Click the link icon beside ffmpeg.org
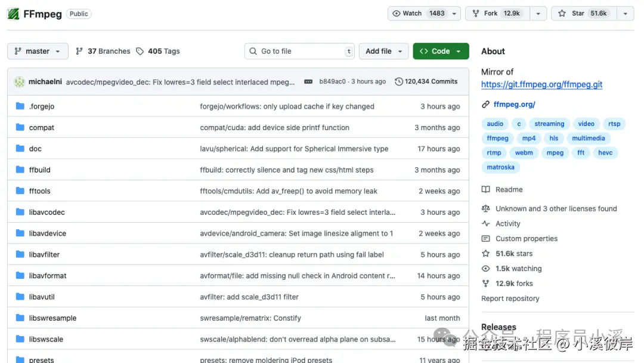The image size is (644, 363). [485, 104]
